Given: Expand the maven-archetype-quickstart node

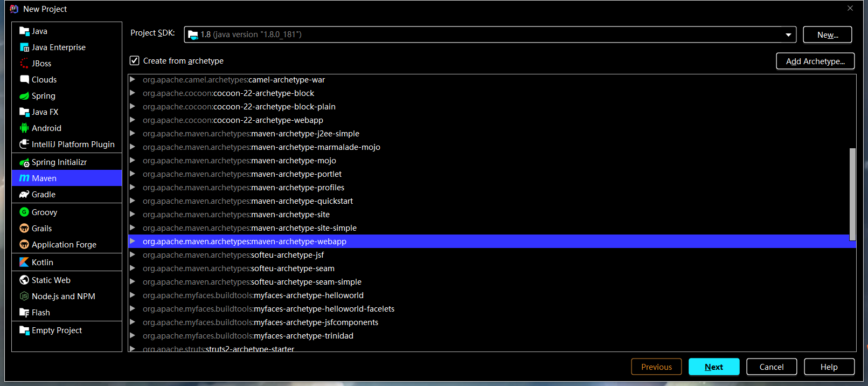Looking at the screenshot, I should (x=133, y=201).
